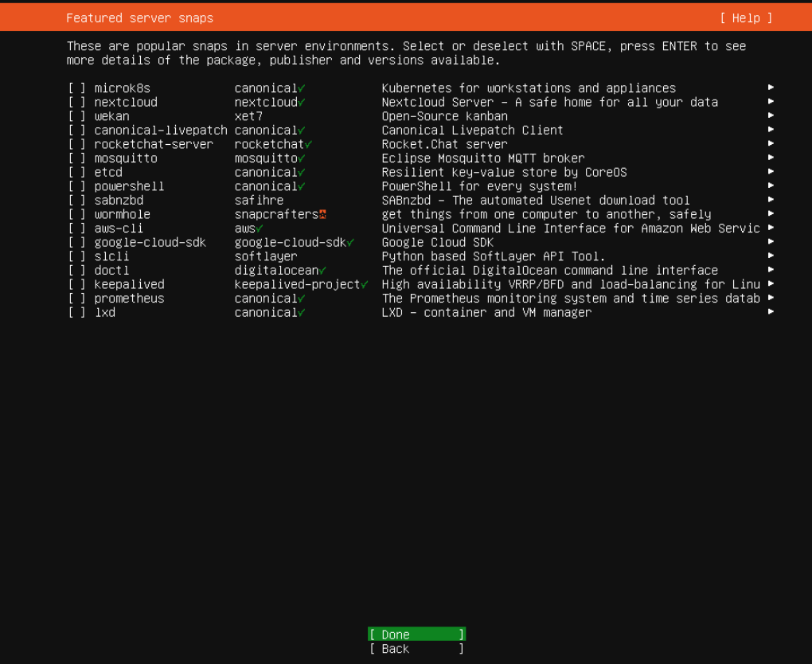Viewport: 812px width, 664px height.
Task: Expand the prometheus snap entry
Action: pos(769,298)
